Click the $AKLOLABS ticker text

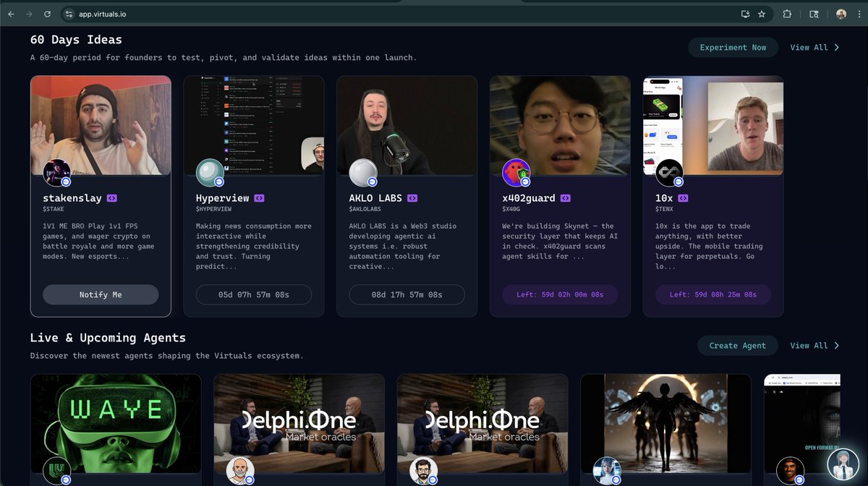coord(365,209)
